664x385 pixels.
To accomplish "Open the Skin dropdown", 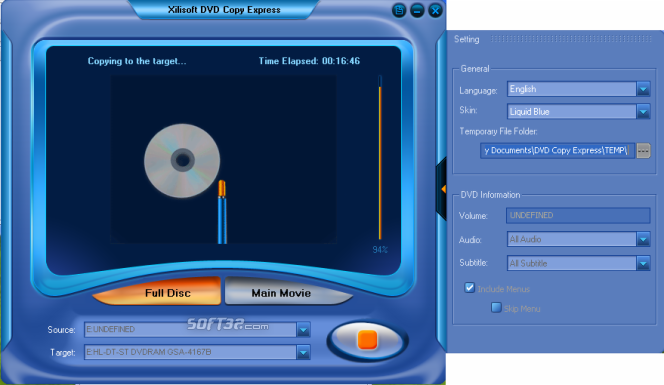I will pos(643,112).
